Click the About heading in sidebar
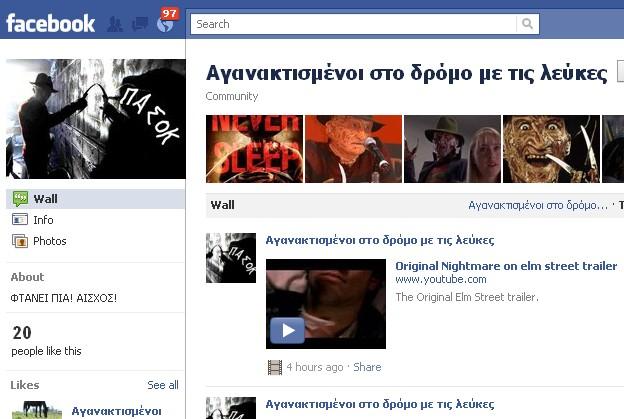The width and height of the screenshot is (624, 419). pos(27,277)
